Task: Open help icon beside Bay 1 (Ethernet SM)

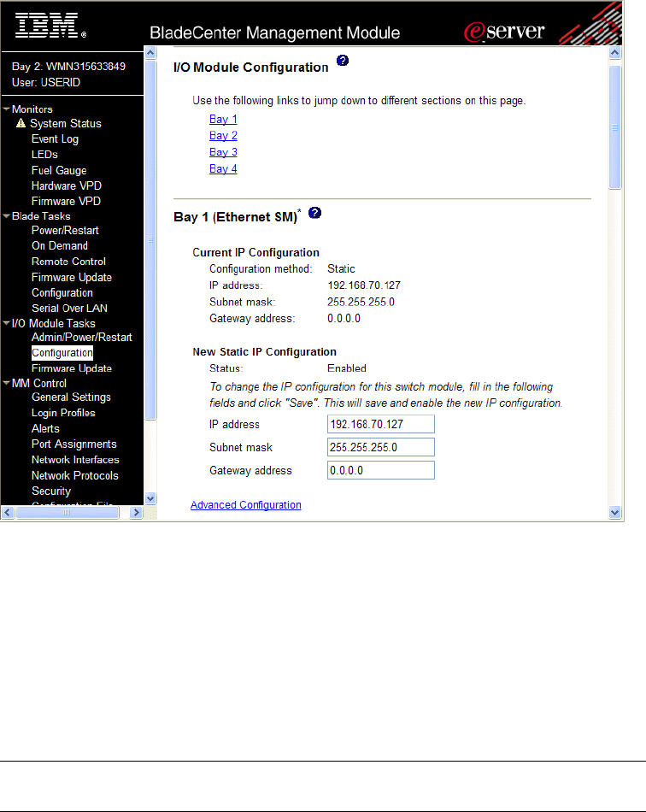Action: click(314, 213)
